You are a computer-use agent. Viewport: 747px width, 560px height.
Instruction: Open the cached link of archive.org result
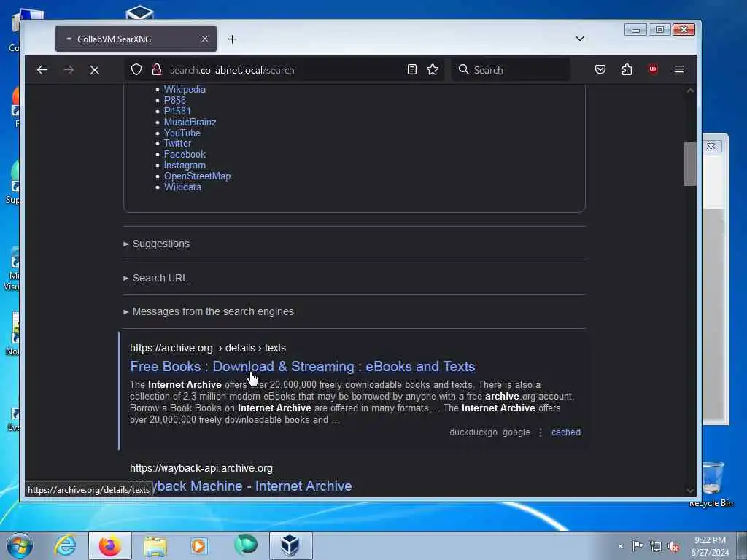pyautogui.click(x=566, y=432)
